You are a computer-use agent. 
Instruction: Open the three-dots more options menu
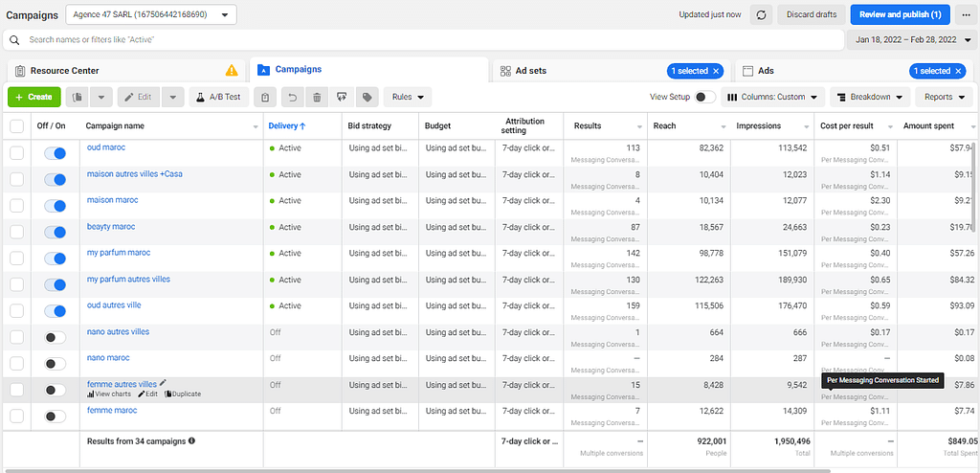[x=964, y=14]
